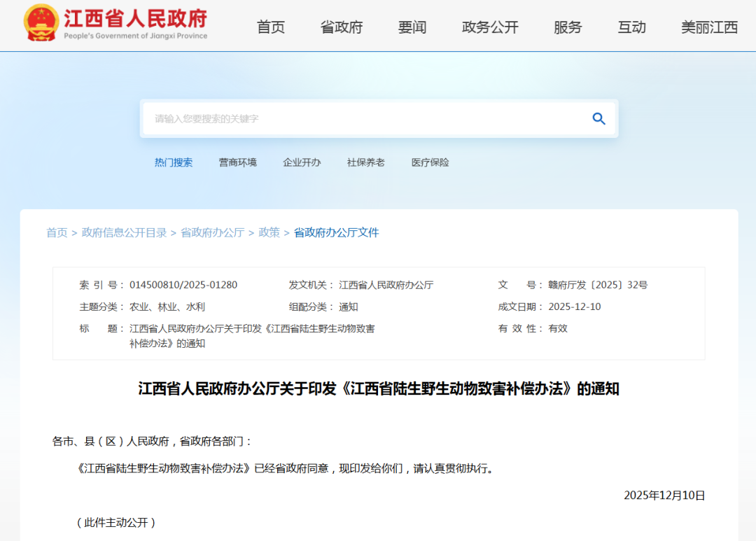Click the 省政府办公厅 breadcrumb link

click(212, 232)
